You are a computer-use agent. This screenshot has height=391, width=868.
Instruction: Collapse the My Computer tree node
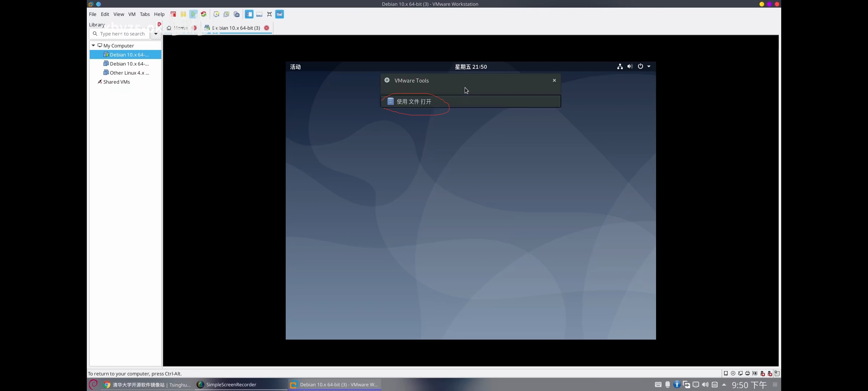(93, 46)
